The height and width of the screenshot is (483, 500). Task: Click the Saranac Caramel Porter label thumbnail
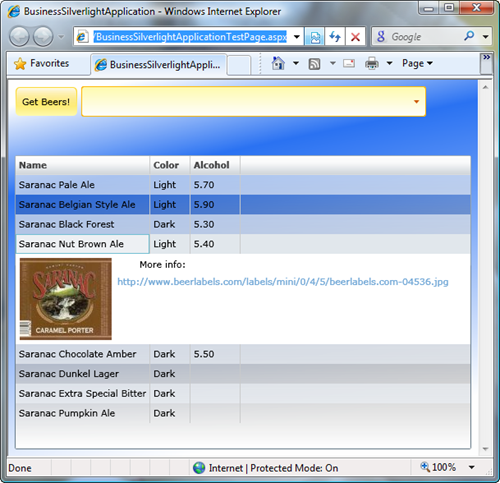click(x=66, y=299)
